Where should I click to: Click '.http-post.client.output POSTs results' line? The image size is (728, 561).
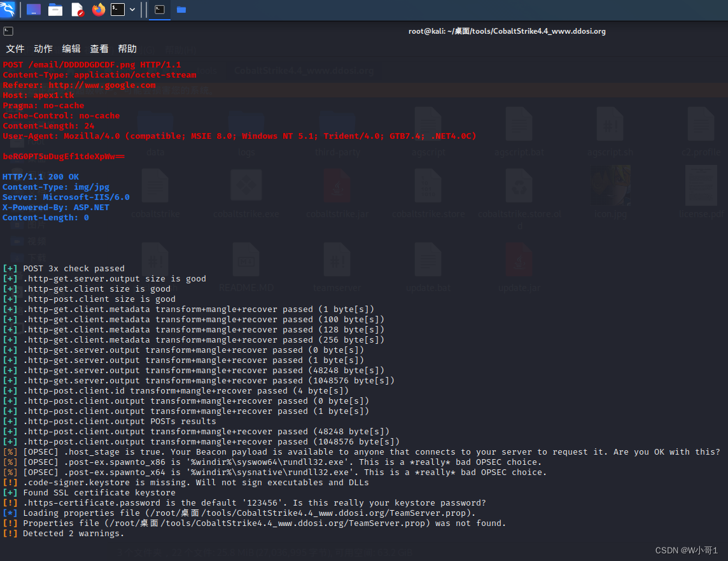coord(109,422)
